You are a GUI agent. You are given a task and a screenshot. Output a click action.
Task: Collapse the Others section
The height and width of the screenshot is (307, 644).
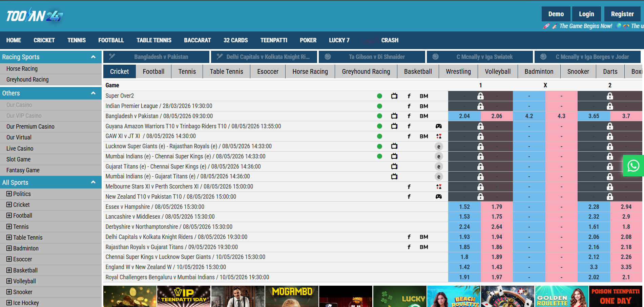93,93
